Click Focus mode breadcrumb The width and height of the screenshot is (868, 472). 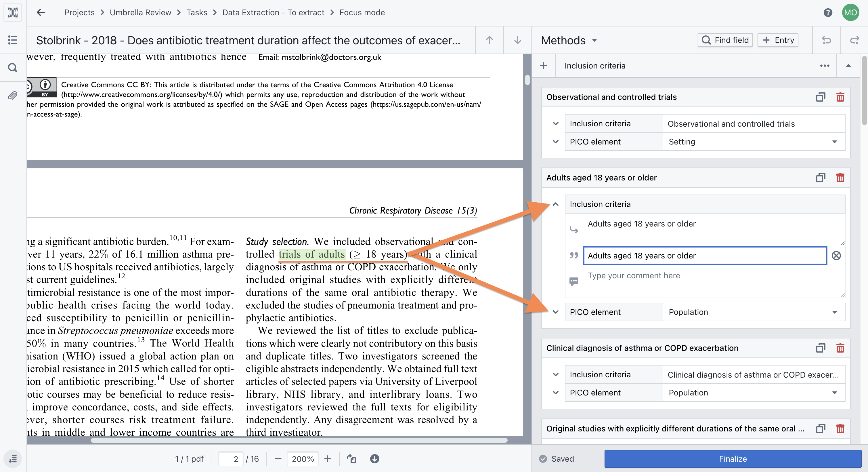coord(362,12)
